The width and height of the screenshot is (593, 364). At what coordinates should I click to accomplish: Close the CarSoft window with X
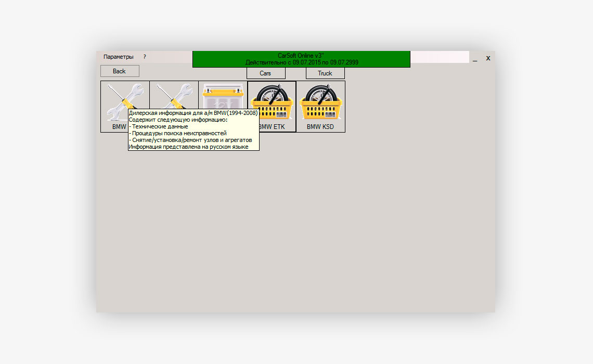coord(488,58)
